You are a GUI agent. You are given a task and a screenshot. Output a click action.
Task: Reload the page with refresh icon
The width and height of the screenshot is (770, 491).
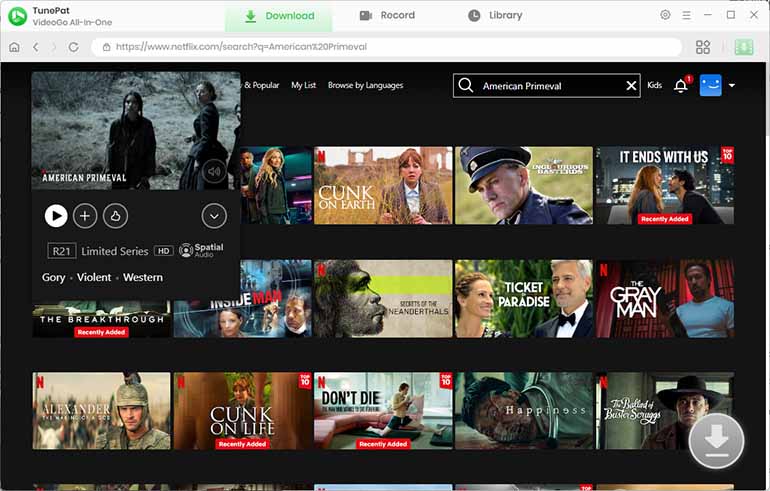pos(73,47)
